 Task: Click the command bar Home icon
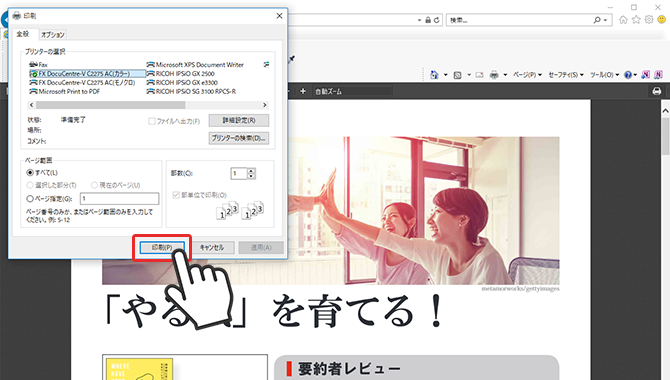tap(434, 75)
